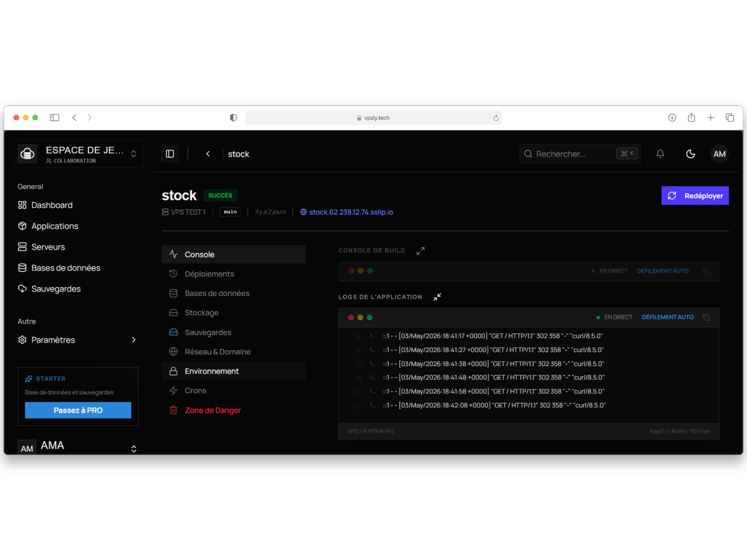Select the Crons tab
The image size is (747, 560).
point(233,390)
